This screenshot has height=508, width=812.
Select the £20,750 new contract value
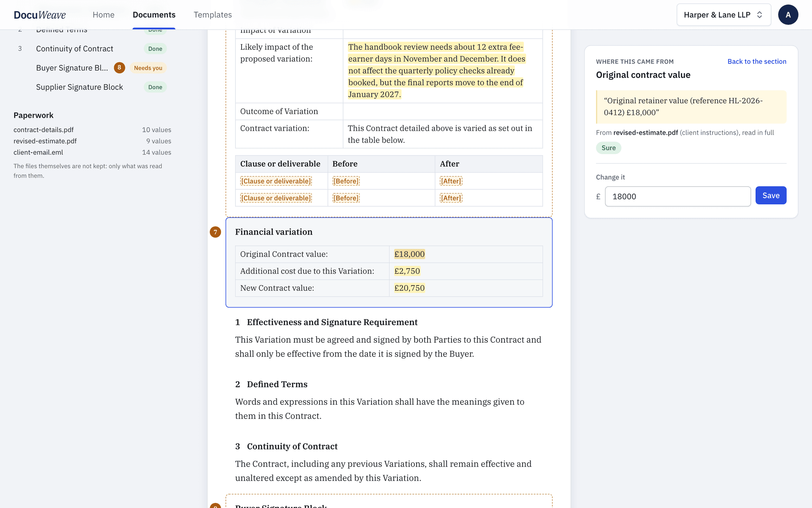pos(409,288)
